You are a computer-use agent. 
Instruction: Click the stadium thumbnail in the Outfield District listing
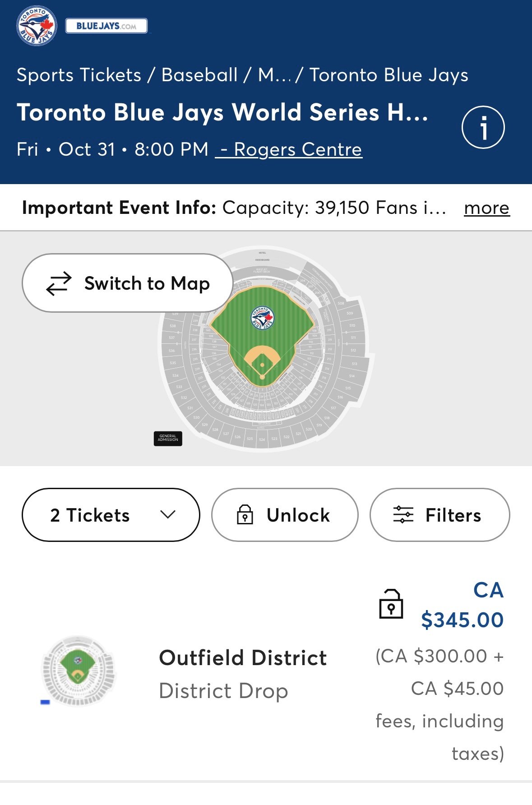pyautogui.click(x=78, y=671)
